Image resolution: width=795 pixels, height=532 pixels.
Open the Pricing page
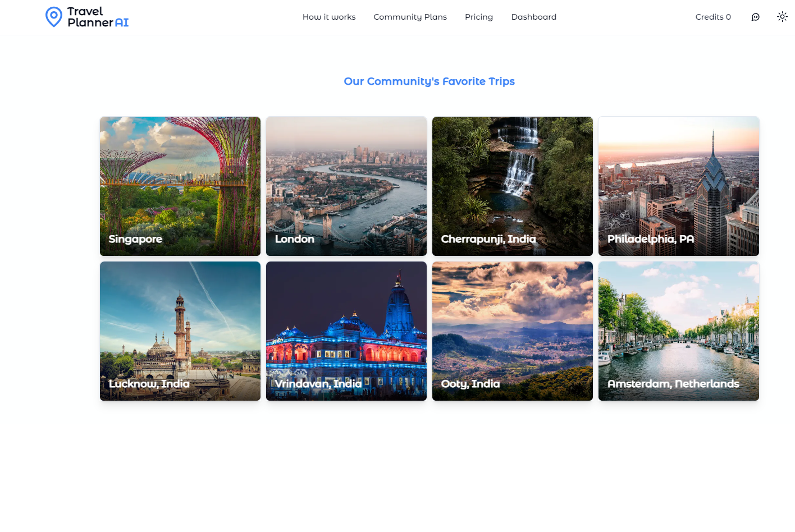(x=479, y=17)
